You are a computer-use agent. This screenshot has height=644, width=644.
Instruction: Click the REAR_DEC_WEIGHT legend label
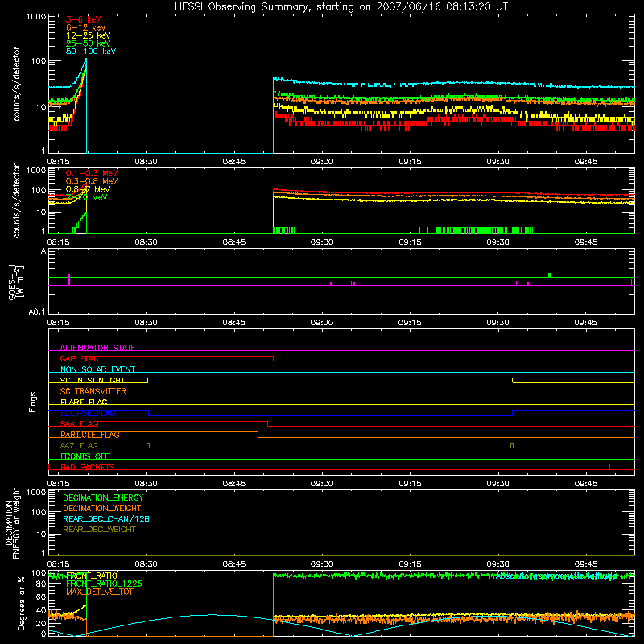99,530
